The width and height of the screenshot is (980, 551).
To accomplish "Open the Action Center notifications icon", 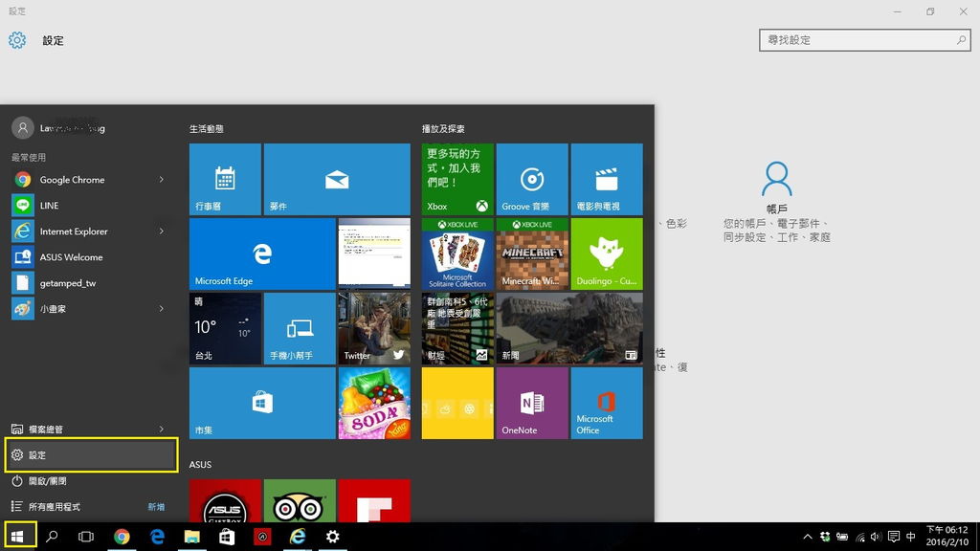I will coord(894,537).
